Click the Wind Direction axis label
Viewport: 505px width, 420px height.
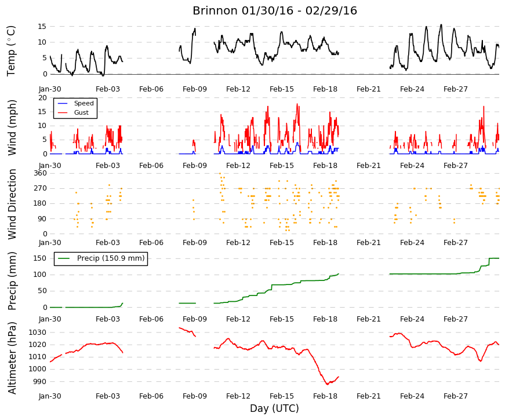point(12,204)
